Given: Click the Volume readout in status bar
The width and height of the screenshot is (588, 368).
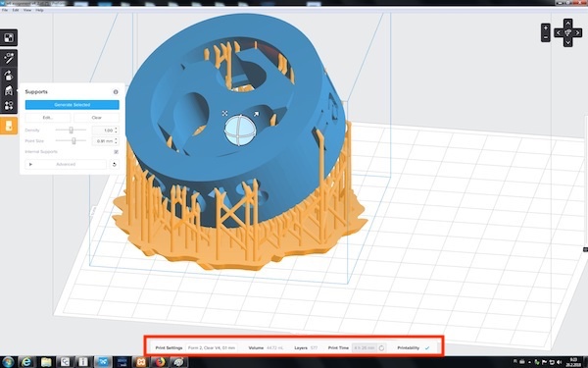Looking at the screenshot, I should pyautogui.click(x=266, y=348).
